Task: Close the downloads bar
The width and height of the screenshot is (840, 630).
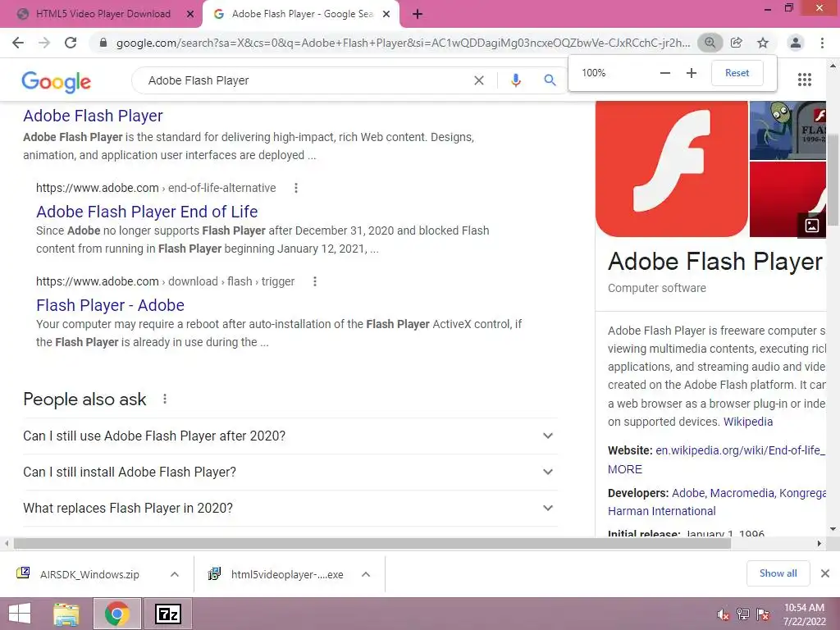Action: (x=825, y=573)
